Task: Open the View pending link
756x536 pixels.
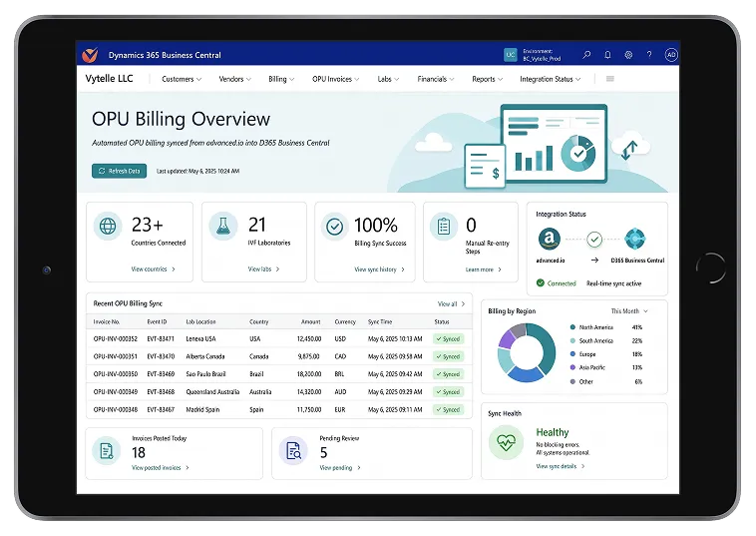Action: 340,468
